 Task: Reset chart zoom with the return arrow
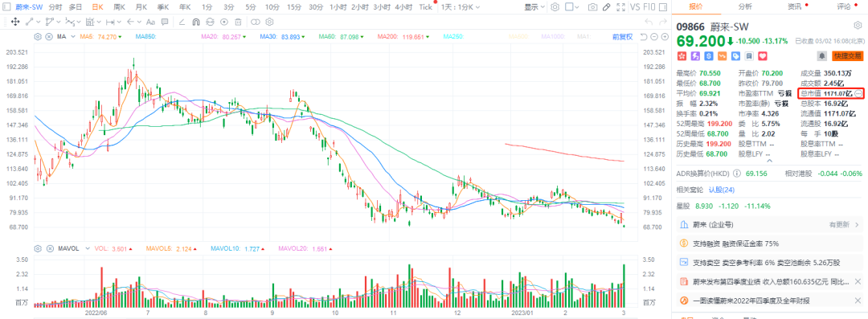(643, 36)
